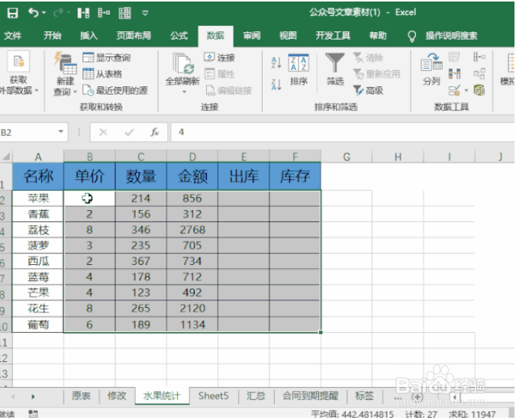The image size is (516, 420).
Task: Click the cell containing 2768
Action: click(192, 230)
